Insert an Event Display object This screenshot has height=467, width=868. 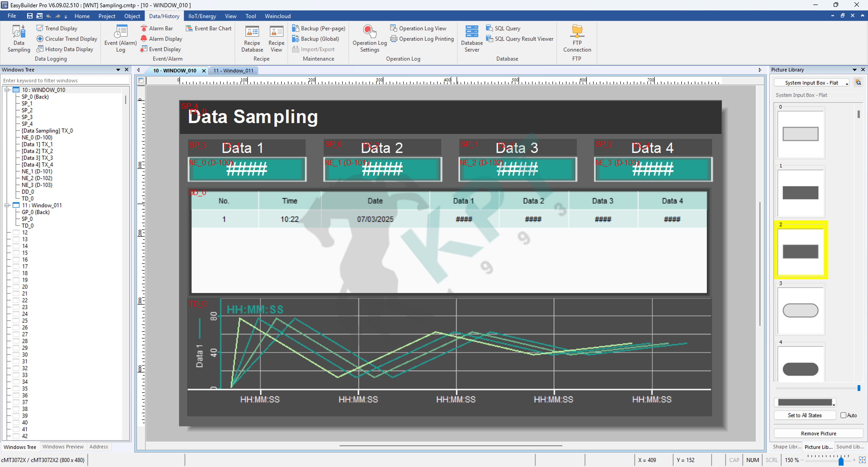coord(161,49)
